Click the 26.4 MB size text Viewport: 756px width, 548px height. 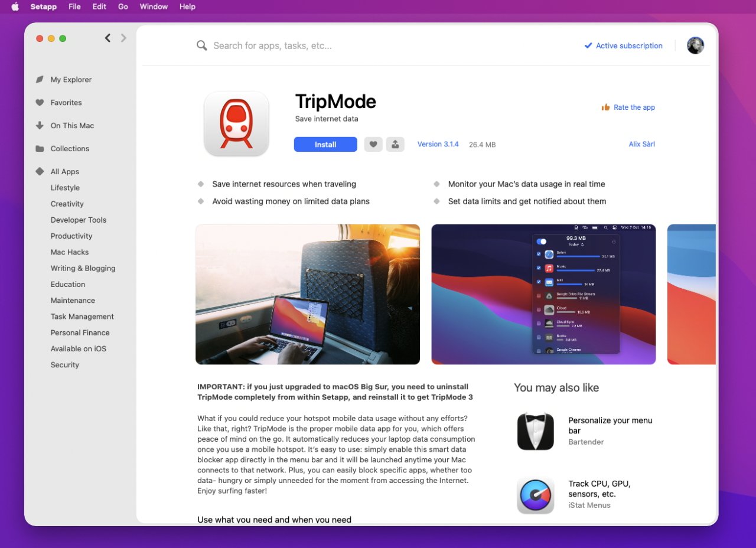(x=483, y=145)
